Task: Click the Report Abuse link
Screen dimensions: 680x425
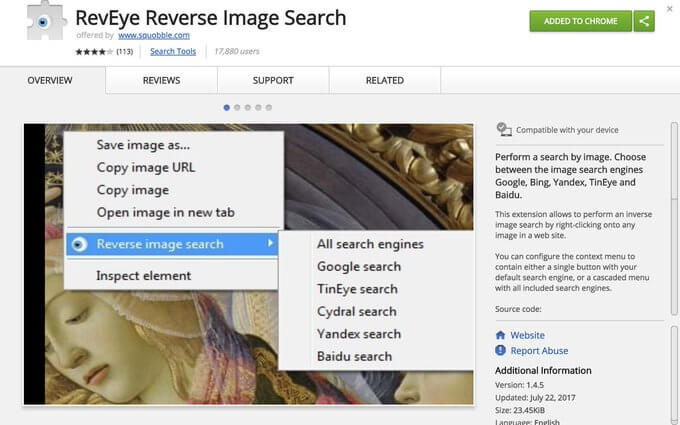Action: (x=541, y=351)
